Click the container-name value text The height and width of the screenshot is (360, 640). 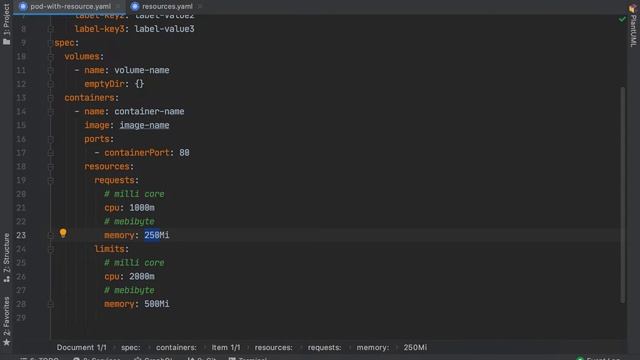tap(149, 111)
